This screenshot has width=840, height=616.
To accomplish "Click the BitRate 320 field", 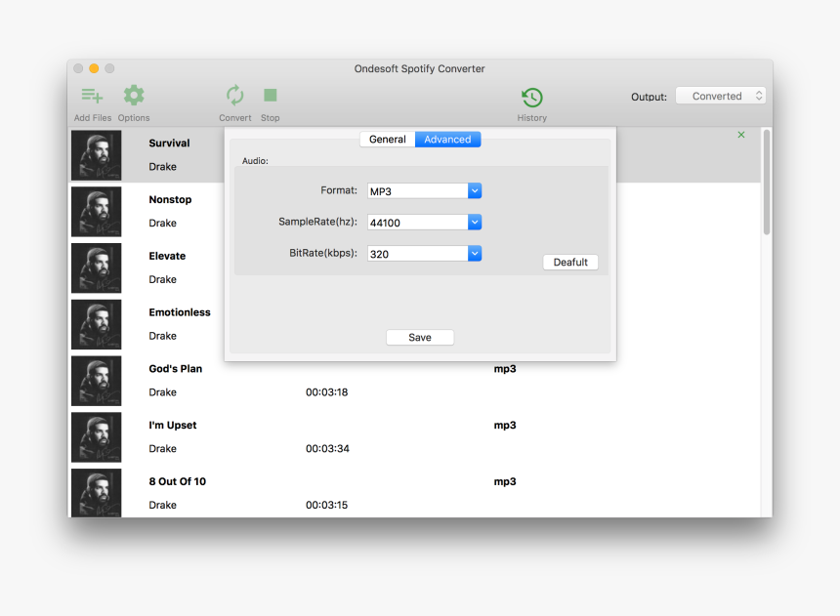I will (x=418, y=254).
